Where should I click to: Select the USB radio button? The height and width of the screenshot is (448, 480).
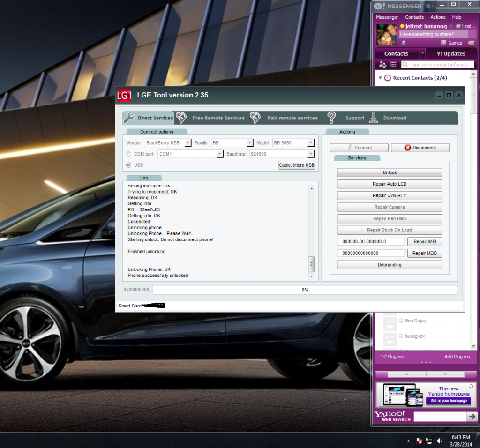(128, 165)
